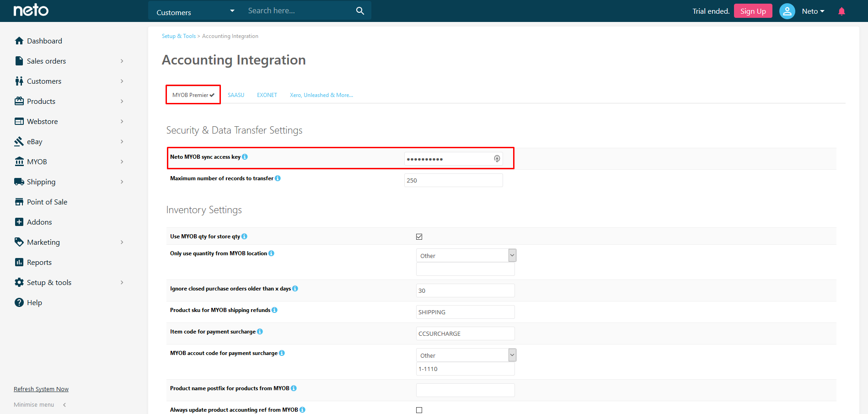Expand the Setup & tools submenu chevron

(x=122, y=282)
